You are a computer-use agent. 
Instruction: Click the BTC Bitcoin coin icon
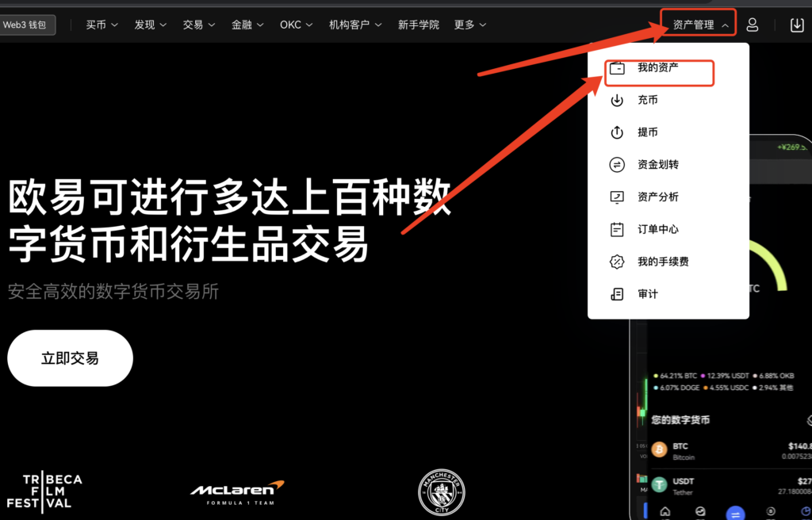(659, 449)
